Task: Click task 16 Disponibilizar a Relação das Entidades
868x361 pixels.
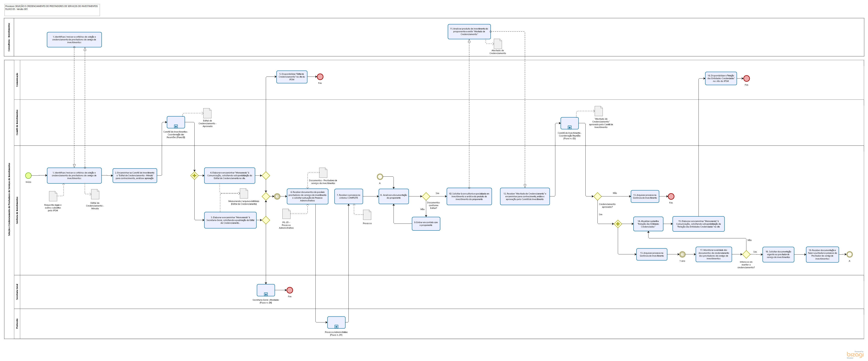Action: coord(721,79)
